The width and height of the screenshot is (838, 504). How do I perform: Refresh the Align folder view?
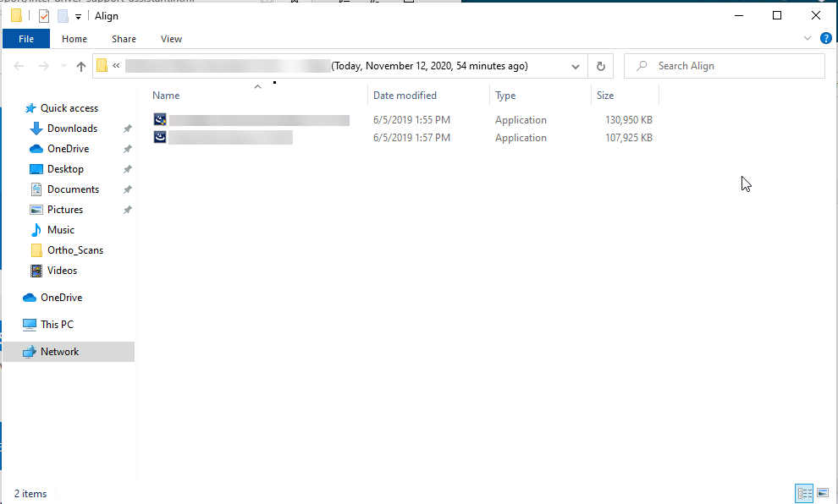pos(601,66)
